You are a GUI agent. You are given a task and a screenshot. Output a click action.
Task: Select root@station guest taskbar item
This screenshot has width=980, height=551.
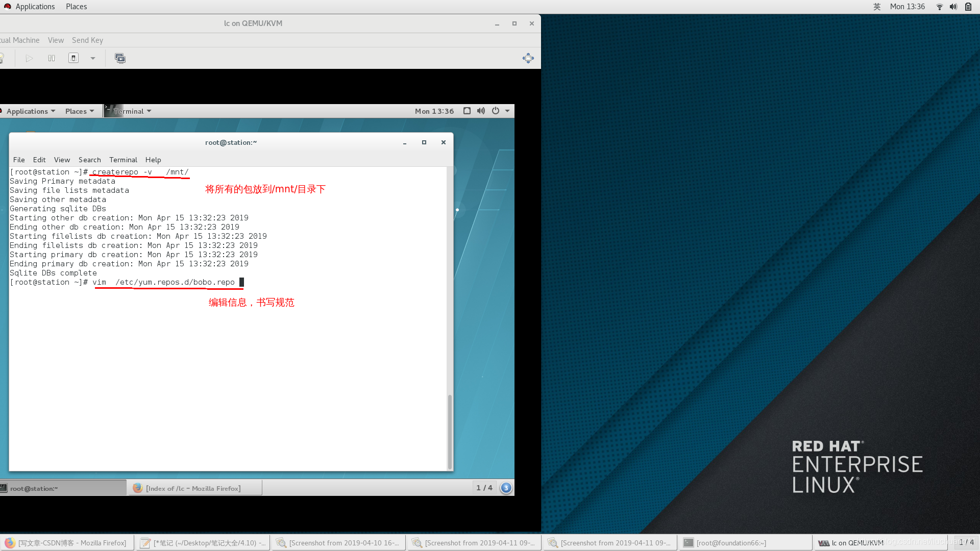[x=63, y=488]
